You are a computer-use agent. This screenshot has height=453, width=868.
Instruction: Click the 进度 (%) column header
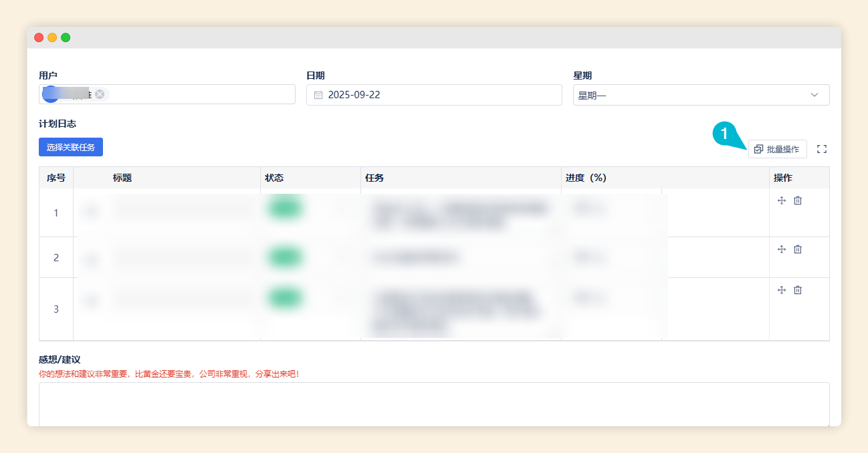(x=586, y=178)
